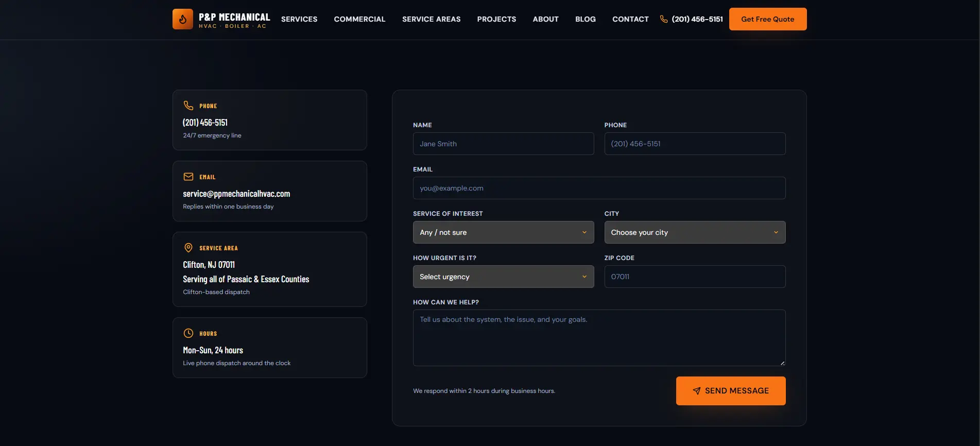Expand the Select urgency dropdown
Image resolution: width=980 pixels, height=446 pixels.
click(x=503, y=277)
